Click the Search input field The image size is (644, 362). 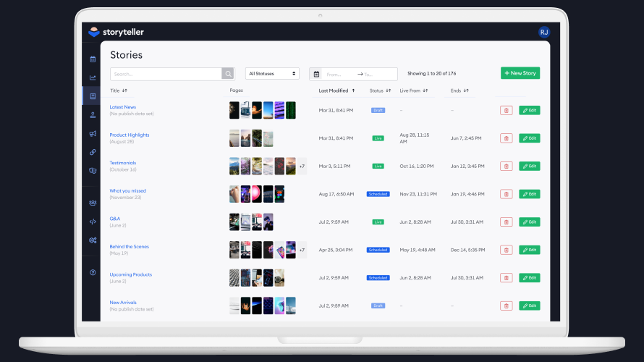coord(166,74)
